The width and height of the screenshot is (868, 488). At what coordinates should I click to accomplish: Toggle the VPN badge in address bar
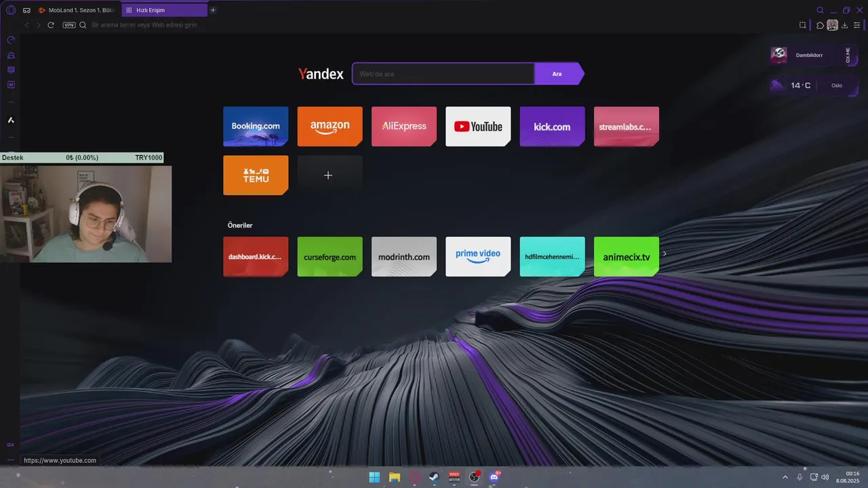[x=68, y=25]
